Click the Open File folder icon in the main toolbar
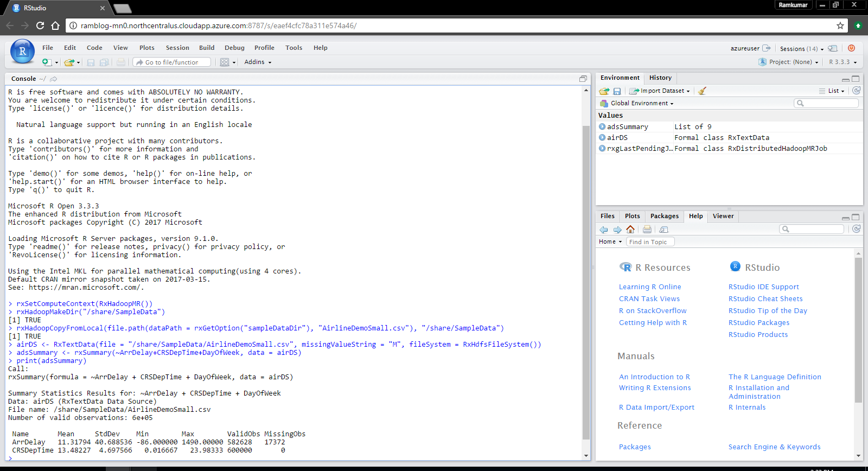 68,62
